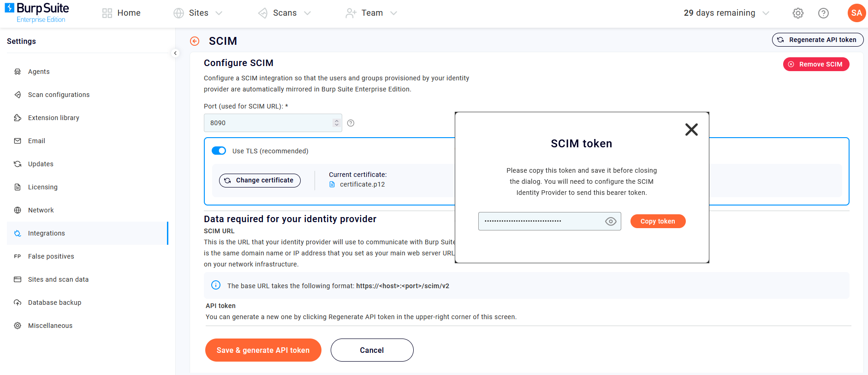Open the SA user avatar menu

[x=856, y=13]
